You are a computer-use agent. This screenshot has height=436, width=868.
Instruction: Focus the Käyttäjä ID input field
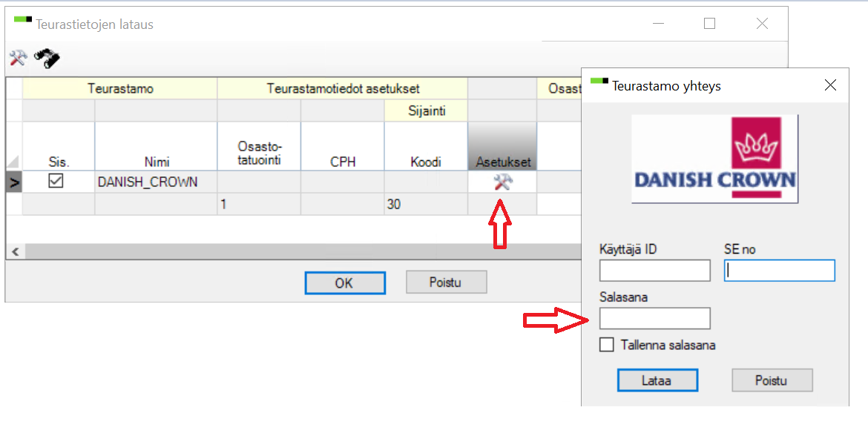(x=655, y=271)
